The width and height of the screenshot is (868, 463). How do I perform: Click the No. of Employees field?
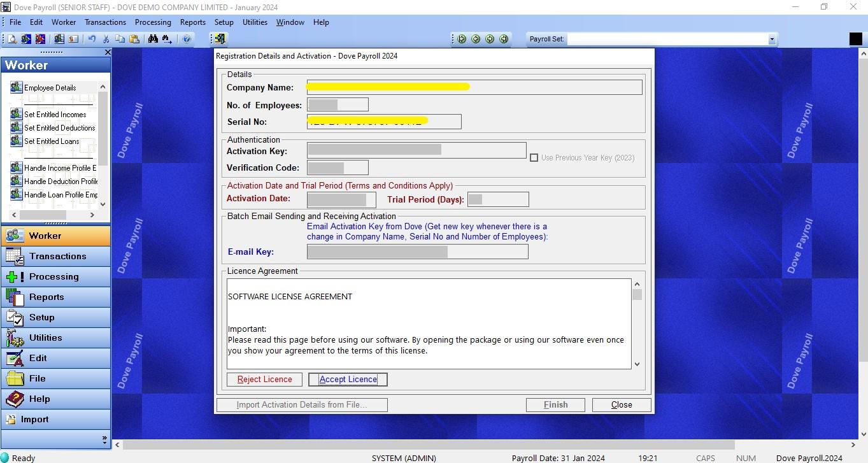tap(338, 104)
